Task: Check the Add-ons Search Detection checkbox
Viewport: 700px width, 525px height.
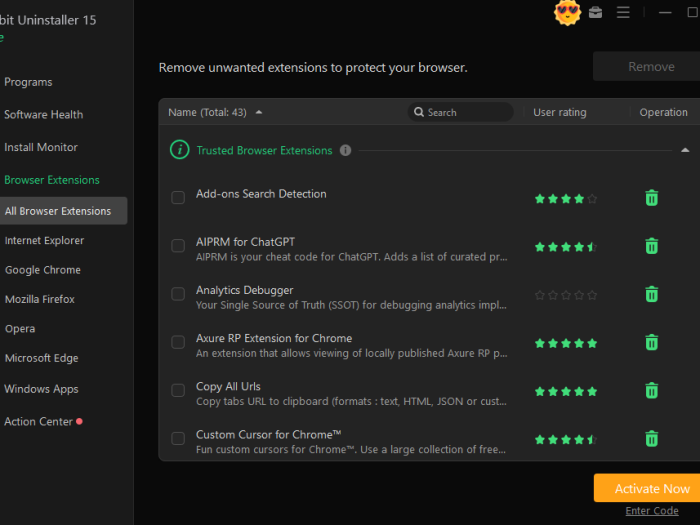Action: click(x=178, y=198)
